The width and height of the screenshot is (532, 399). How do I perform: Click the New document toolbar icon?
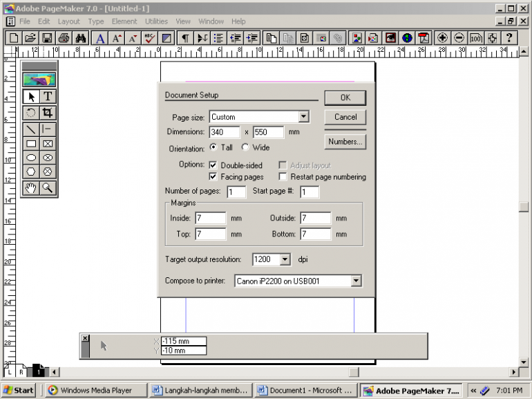14,38
